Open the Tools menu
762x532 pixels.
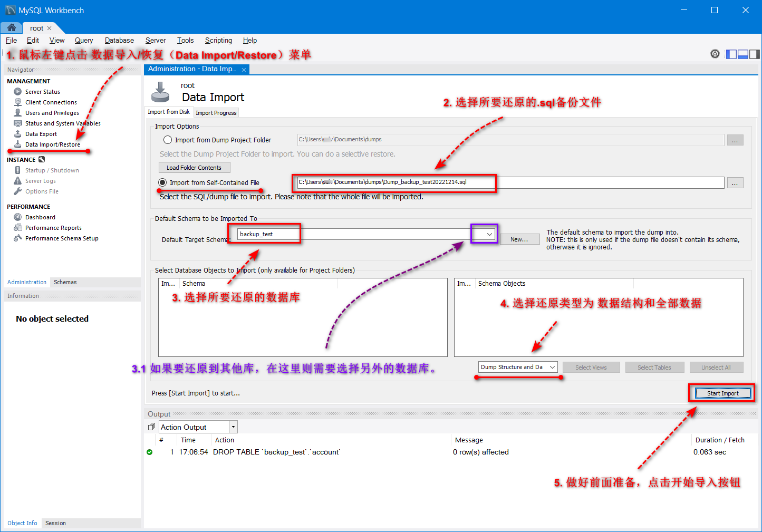(185, 40)
